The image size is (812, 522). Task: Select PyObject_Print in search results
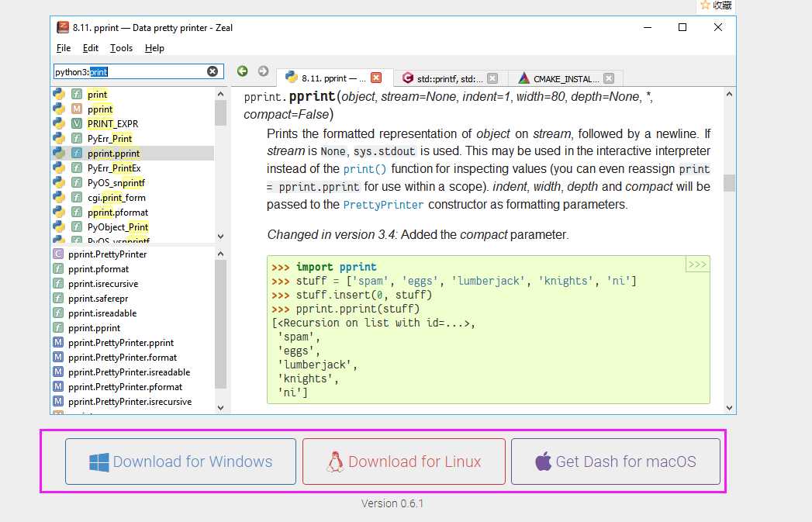pyautogui.click(x=133, y=226)
